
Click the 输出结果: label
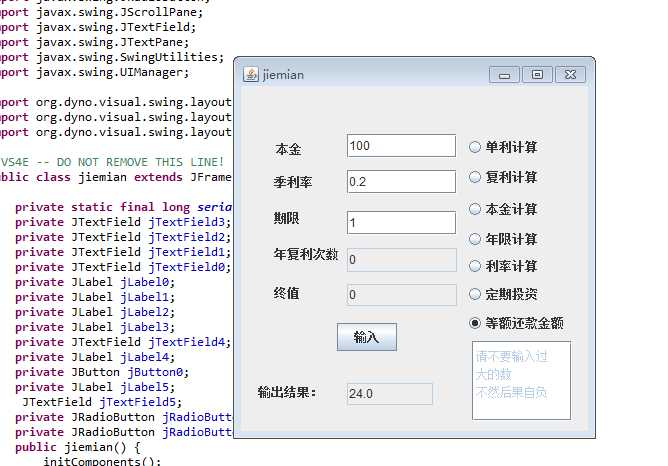pos(287,392)
